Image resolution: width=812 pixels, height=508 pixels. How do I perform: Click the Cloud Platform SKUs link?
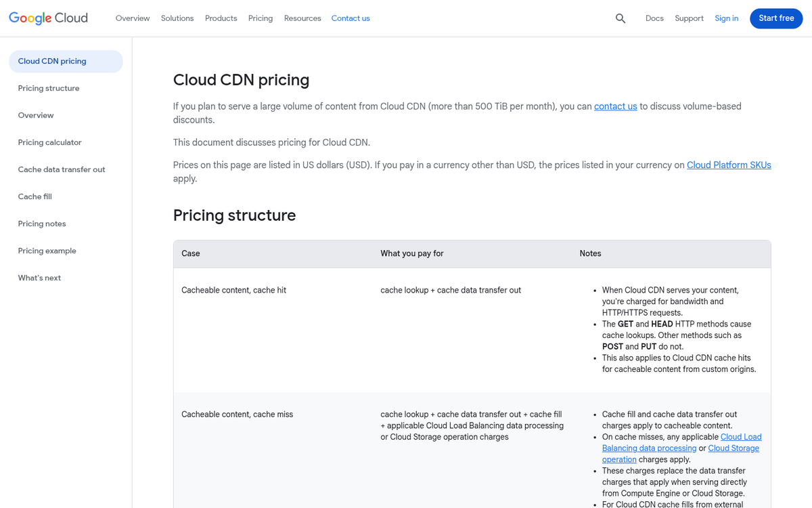tap(729, 165)
